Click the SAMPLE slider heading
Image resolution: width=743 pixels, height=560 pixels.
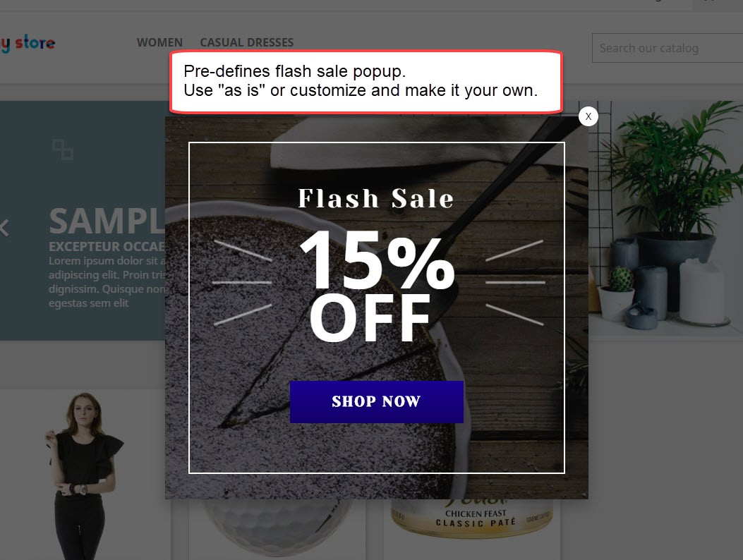tap(107, 221)
